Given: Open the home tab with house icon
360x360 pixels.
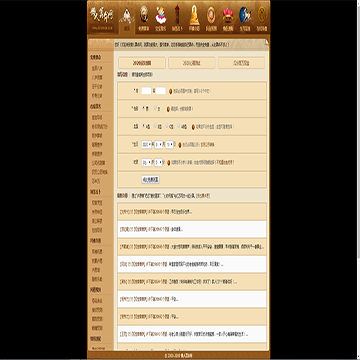Looking at the screenshot, I should point(127,20).
